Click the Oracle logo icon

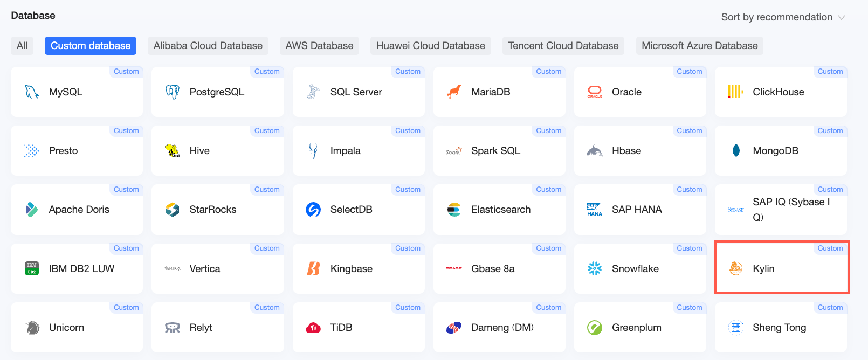click(595, 92)
